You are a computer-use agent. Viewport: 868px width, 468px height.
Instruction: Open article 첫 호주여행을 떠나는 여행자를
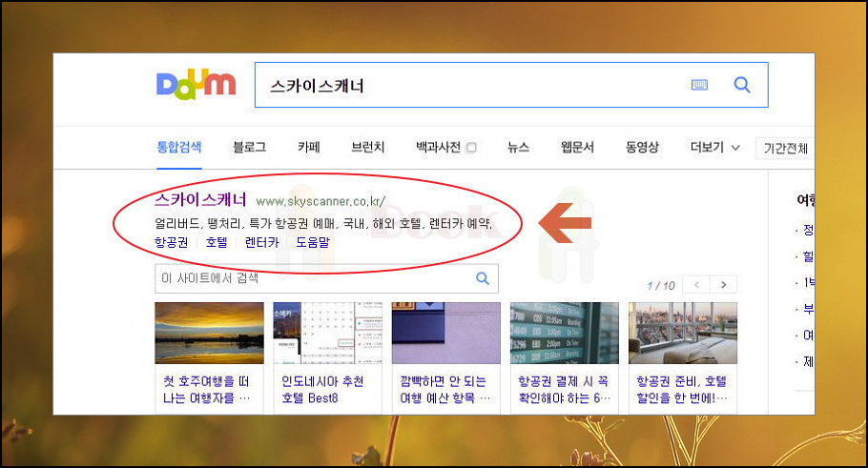(x=206, y=390)
